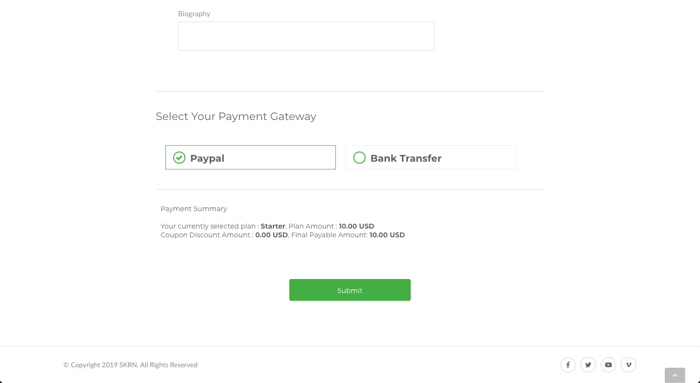Click the Biography field label

194,14
